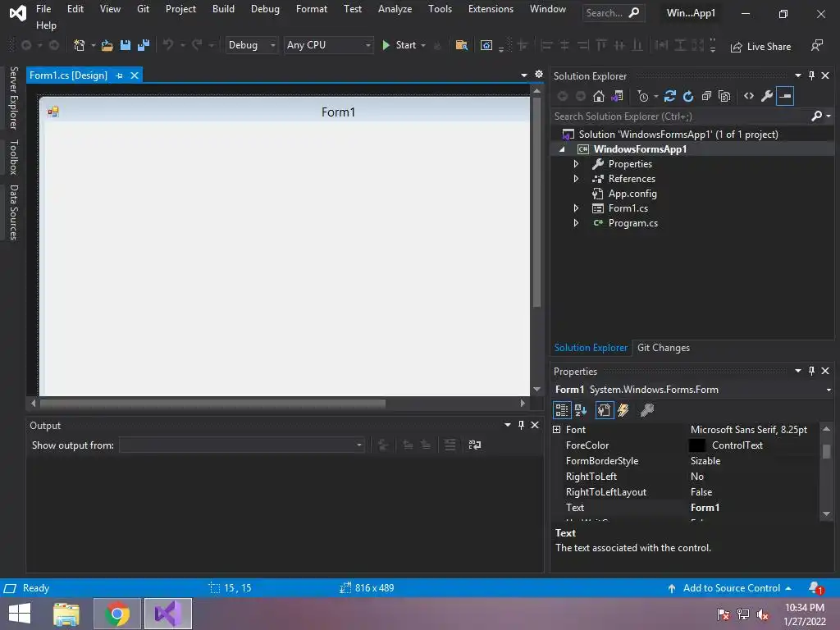This screenshot has width=840, height=630.
Task: Click the Collapse All icon in Solution Explorer
Action: (706, 97)
